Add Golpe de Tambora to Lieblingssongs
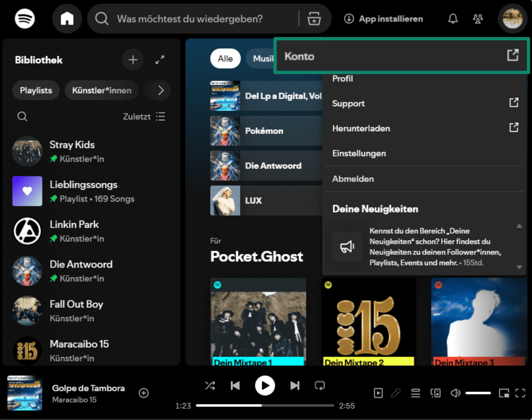This screenshot has height=420, width=532. tap(144, 393)
